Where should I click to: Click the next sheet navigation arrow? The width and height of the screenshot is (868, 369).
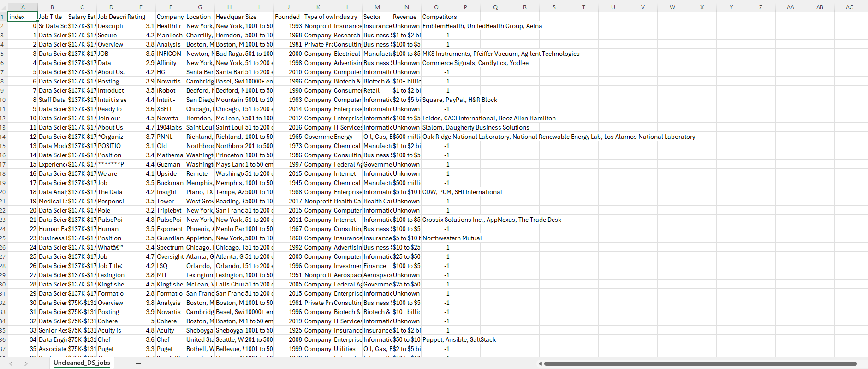point(26,363)
